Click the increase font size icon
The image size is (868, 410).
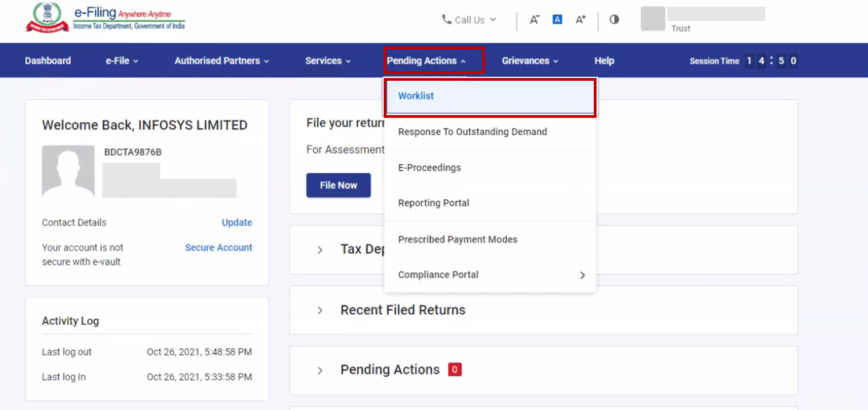581,20
